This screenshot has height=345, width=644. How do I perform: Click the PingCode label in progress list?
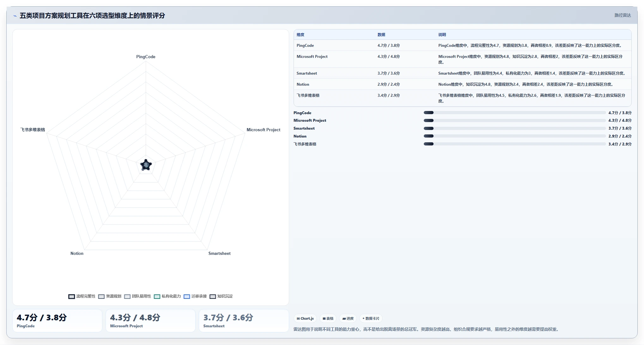[x=302, y=113]
